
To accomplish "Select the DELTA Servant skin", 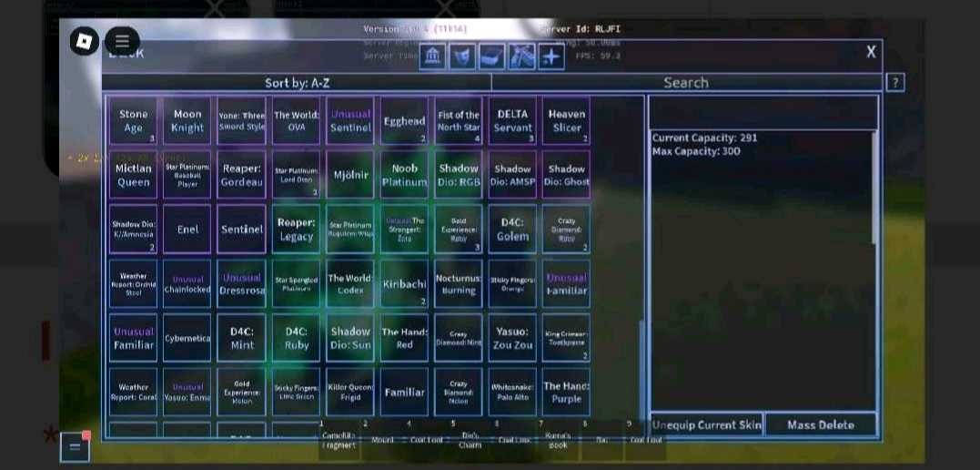I will tap(512, 121).
